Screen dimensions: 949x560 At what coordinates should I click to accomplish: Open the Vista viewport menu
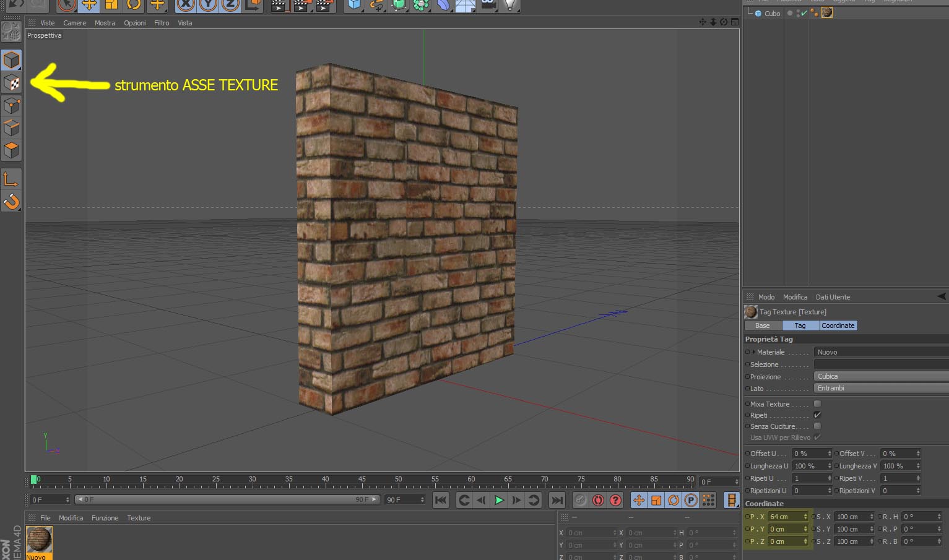(x=185, y=23)
